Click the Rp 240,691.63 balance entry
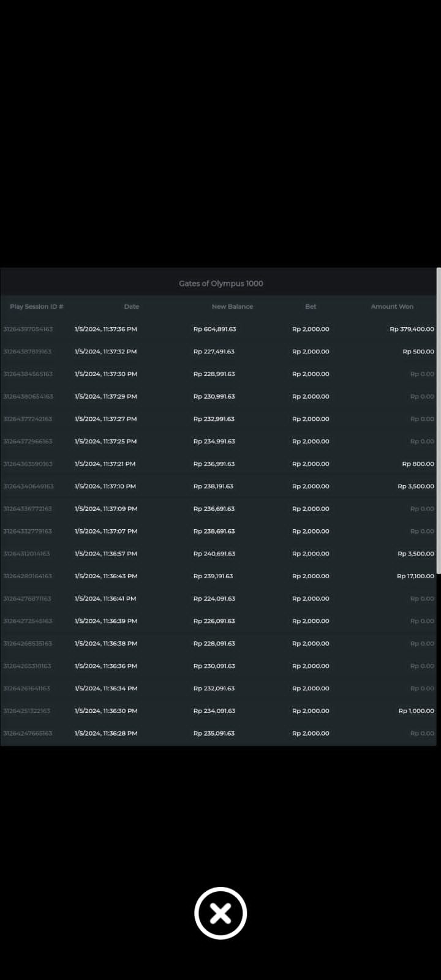Screen dimensions: 441x980 pyautogui.click(x=214, y=554)
